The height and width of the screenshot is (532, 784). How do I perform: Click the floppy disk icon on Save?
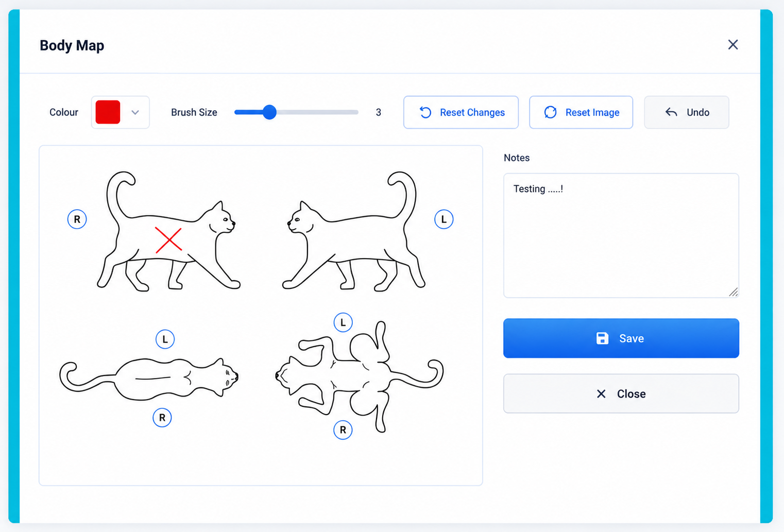point(602,338)
